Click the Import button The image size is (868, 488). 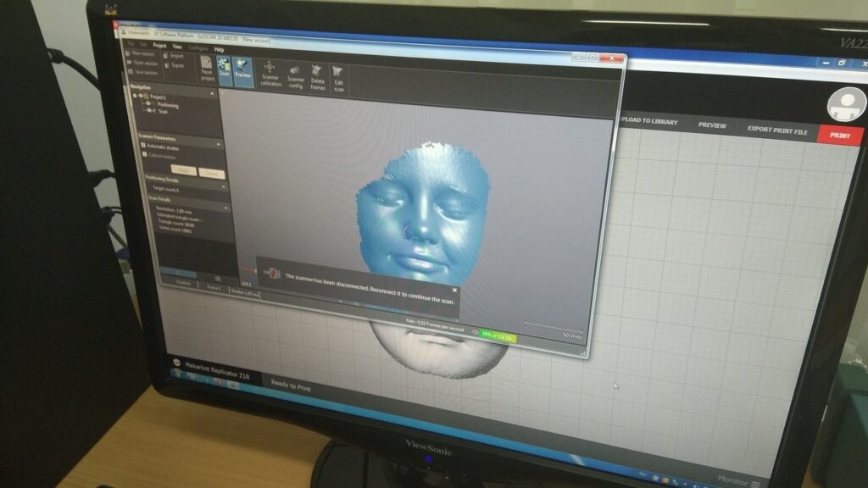pos(173,56)
